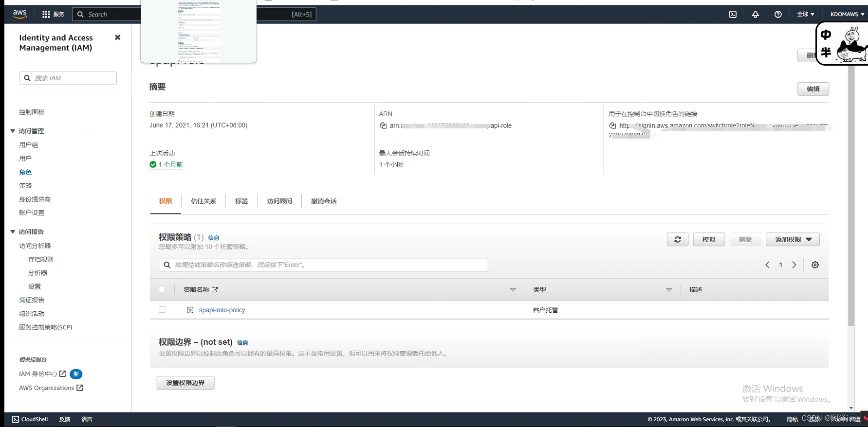The width and height of the screenshot is (868, 427).
Task: Expand the spapi-role-policy details
Action: (x=190, y=310)
